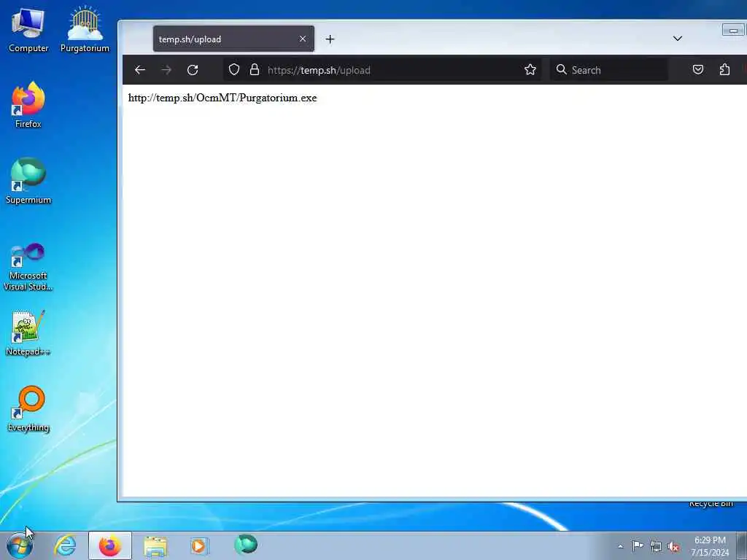
Task: Select the Supermium desktop shortcut
Action: click(x=28, y=181)
